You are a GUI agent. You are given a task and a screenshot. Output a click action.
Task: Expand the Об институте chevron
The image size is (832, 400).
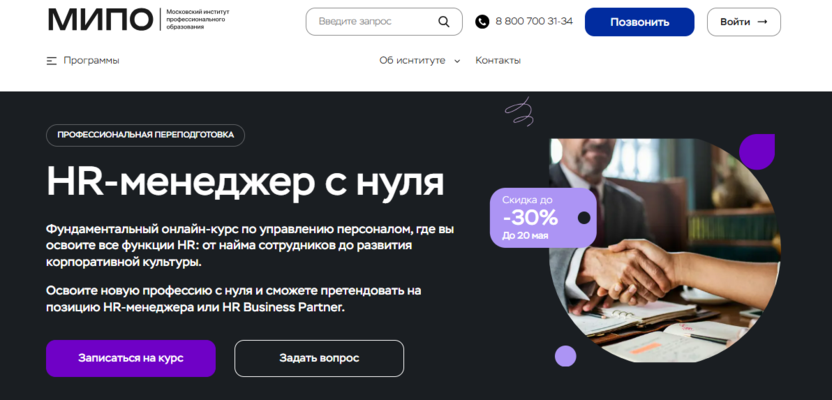click(x=457, y=61)
